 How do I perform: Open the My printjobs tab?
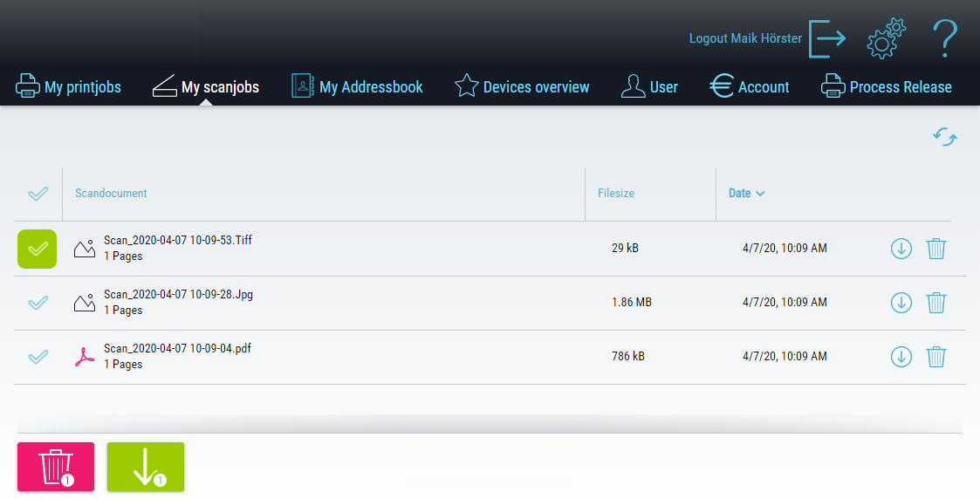69,86
